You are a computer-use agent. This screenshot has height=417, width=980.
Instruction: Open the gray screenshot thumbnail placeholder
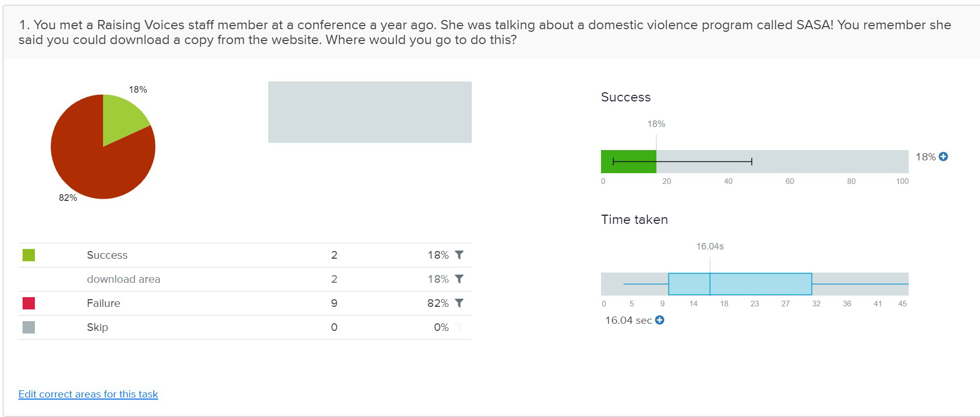click(x=370, y=112)
